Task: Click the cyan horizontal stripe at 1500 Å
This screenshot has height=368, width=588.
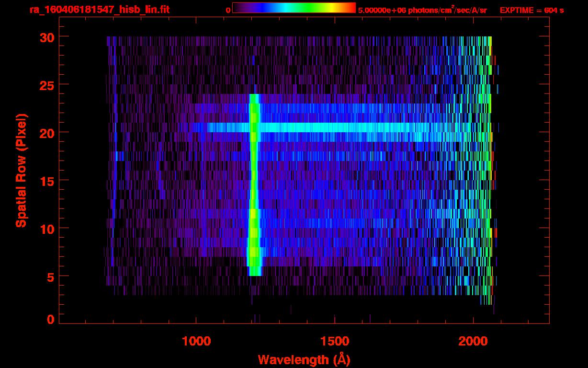Action: [x=335, y=127]
